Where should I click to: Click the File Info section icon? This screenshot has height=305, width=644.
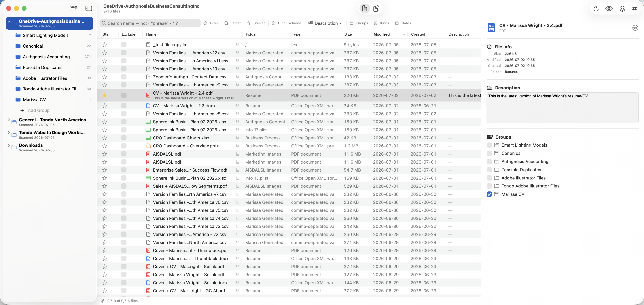coord(489,47)
